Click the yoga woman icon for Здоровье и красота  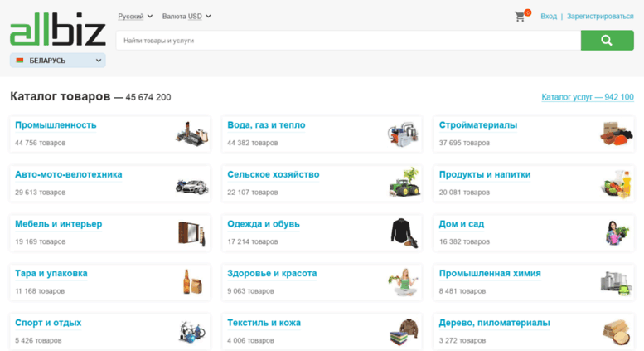pyautogui.click(x=404, y=282)
